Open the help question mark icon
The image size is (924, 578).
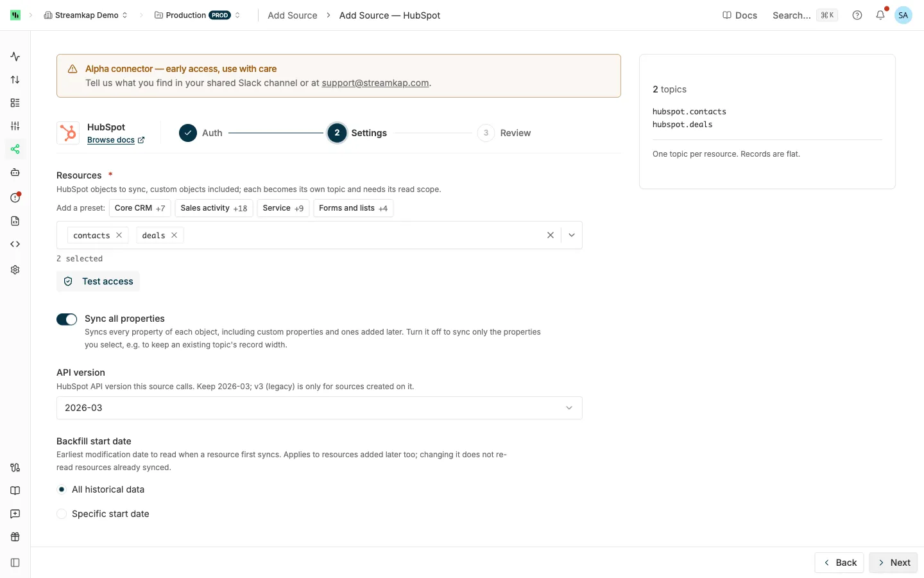tap(857, 15)
